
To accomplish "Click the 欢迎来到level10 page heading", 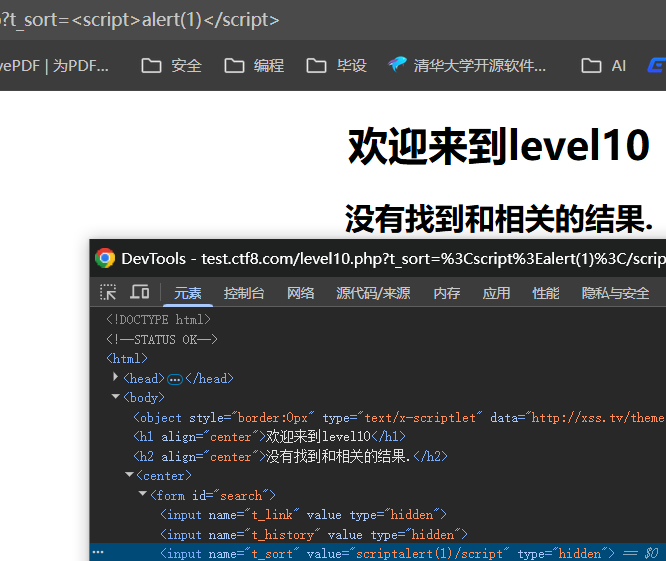I will [499, 146].
